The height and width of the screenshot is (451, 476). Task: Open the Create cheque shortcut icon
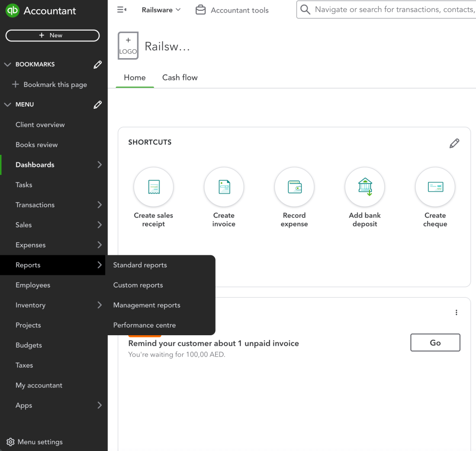(435, 186)
